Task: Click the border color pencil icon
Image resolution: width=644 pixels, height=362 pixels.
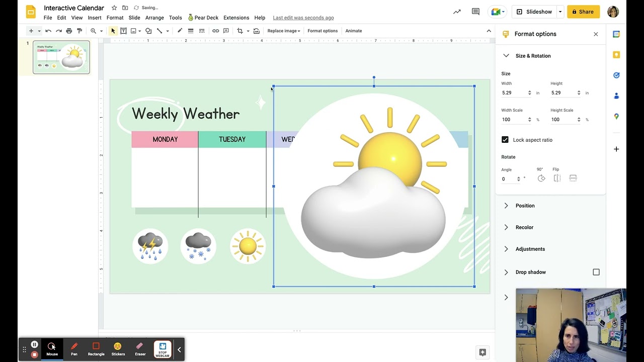Action: coord(180,31)
